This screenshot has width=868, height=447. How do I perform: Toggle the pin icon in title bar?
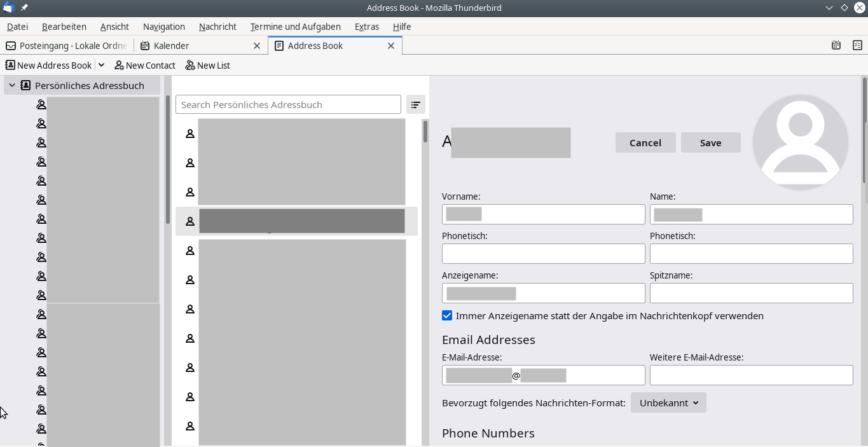(x=24, y=8)
